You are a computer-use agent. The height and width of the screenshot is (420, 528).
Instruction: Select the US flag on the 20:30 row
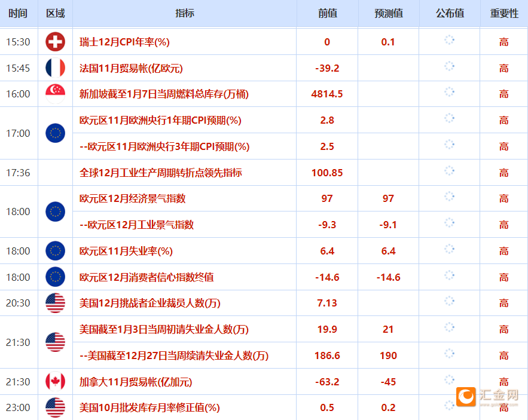(55, 303)
